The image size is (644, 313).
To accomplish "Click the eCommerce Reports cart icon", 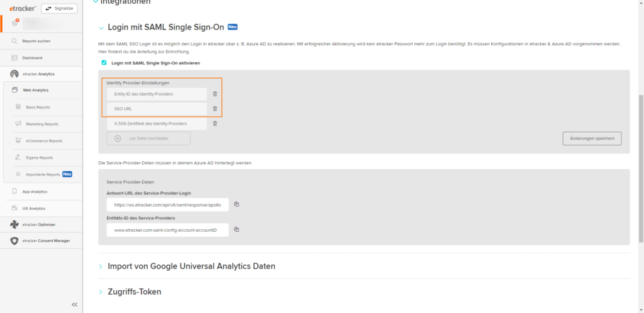I will 18,140.
